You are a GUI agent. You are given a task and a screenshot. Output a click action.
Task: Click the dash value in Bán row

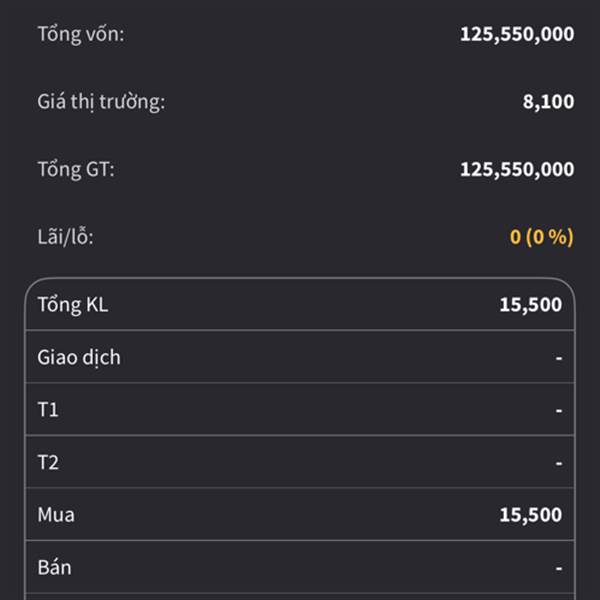(559, 568)
